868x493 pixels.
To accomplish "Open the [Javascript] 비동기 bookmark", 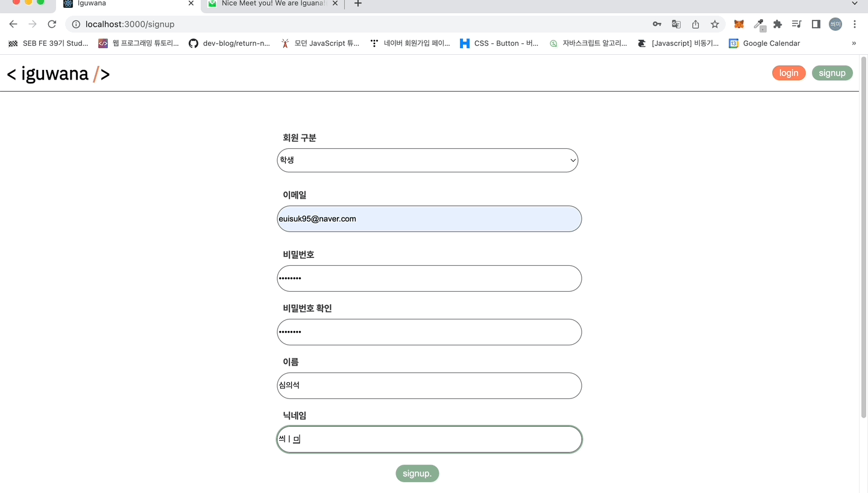I will 678,43.
